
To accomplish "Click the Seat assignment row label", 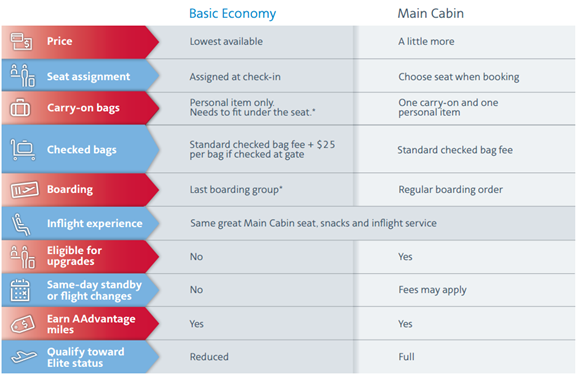I will coord(88,76).
